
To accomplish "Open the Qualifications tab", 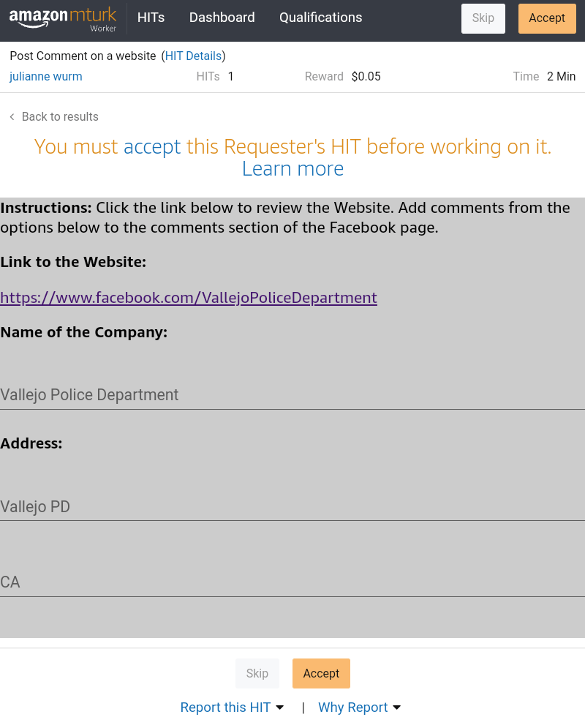I will pyautogui.click(x=320, y=18).
